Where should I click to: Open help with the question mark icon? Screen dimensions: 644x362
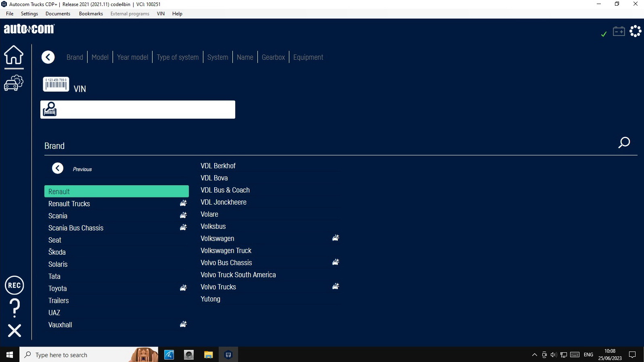(15, 308)
